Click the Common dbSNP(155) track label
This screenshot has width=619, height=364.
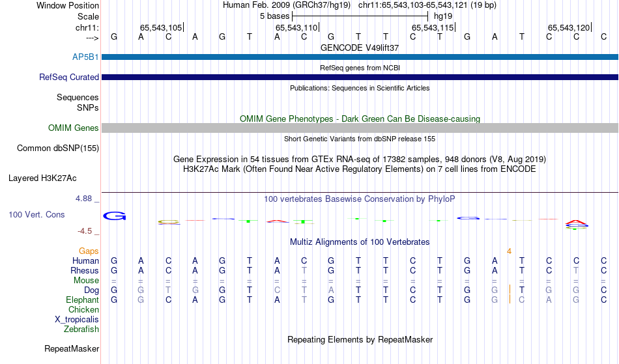tap(58, 148)
